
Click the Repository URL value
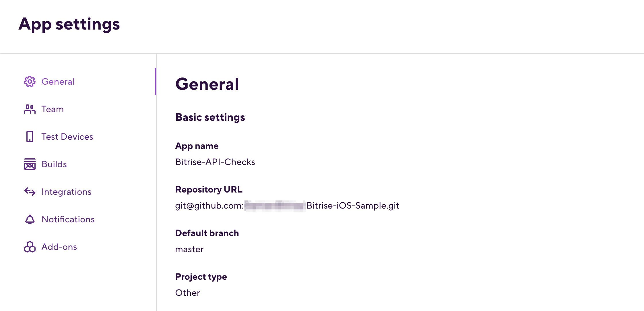pos(287,205)
